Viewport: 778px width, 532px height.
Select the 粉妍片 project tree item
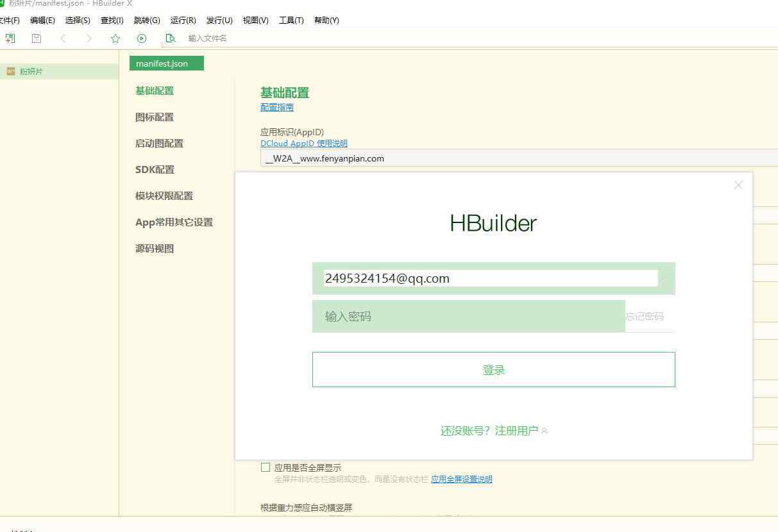click(59, 71)
